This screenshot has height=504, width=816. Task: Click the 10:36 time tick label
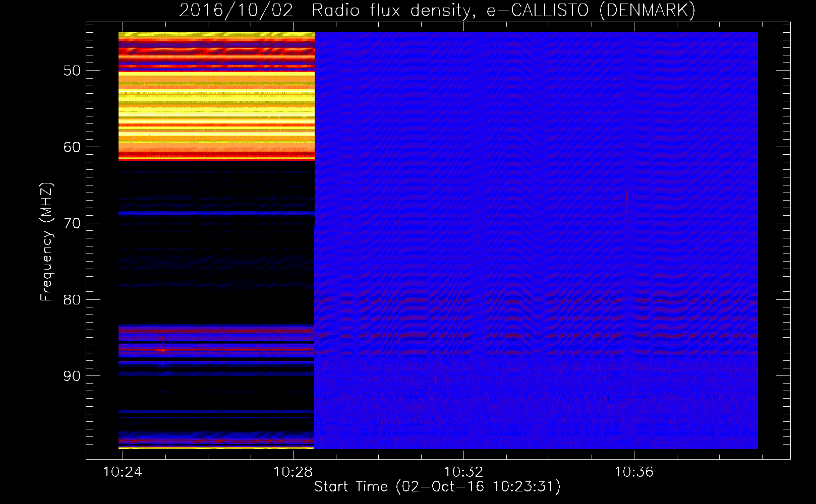[x=634, y=472]
